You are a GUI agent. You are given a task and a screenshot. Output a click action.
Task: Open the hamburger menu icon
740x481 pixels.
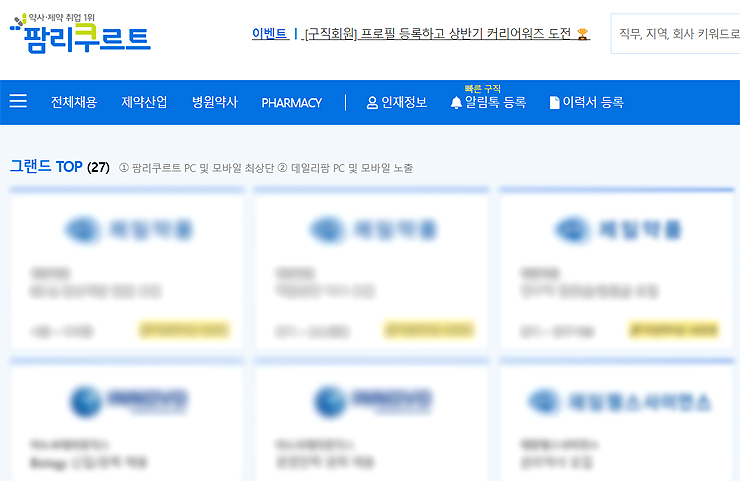coord(18,101)
